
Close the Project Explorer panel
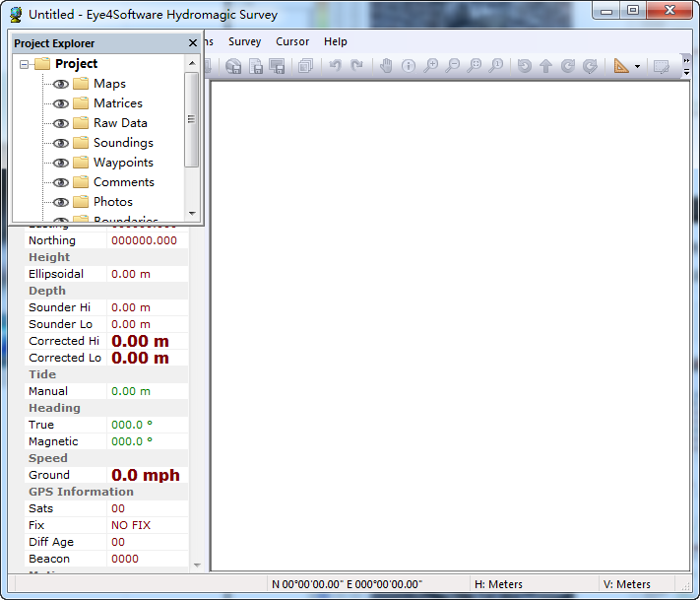pos(193,43)
